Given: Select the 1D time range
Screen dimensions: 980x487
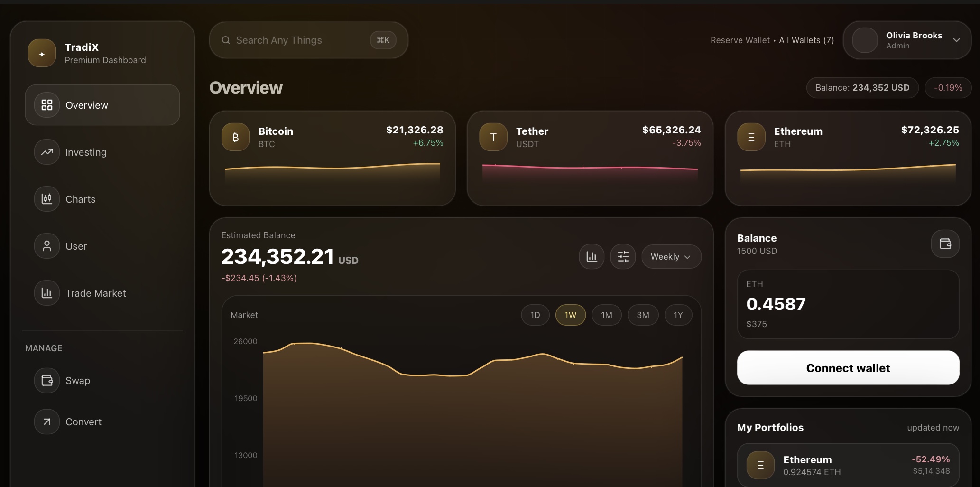Looking at the screenshot, I should pos(535,315).
